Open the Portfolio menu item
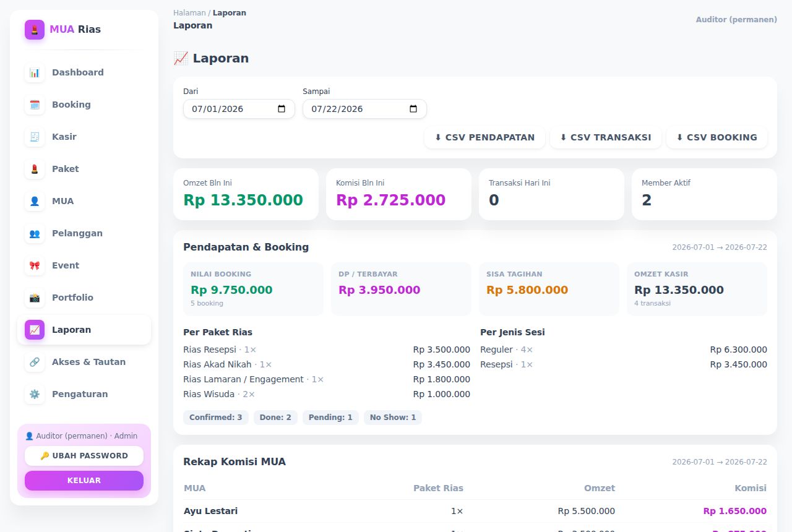The image size is (792, 532). (x=84, y=298)
